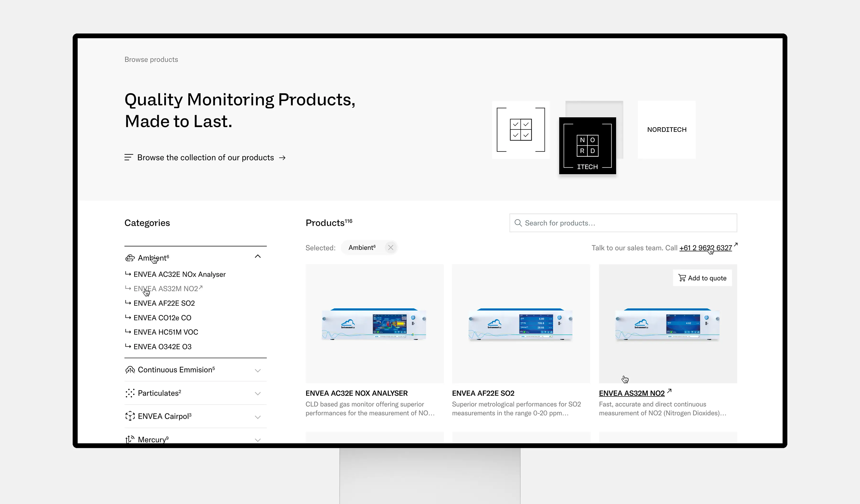
Task: Click the Particulates dots icon
Action: (130, 393)
